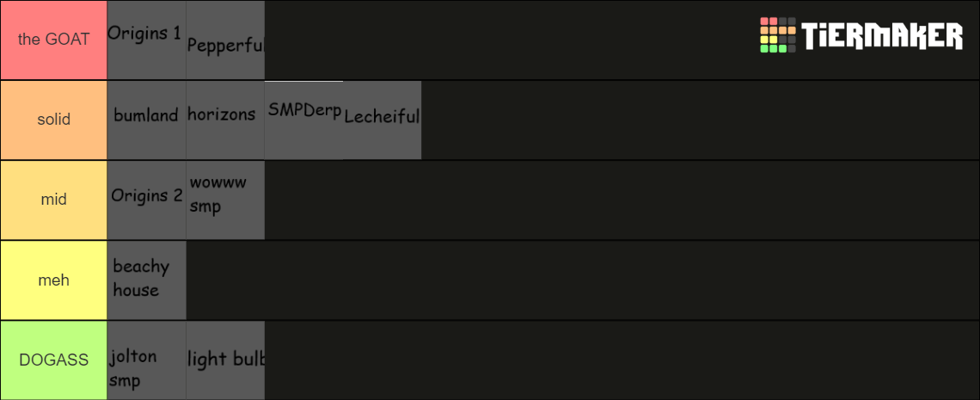Click the TierMaker wordmark text
The image size is (980, 400).
(x=882, y=36)
